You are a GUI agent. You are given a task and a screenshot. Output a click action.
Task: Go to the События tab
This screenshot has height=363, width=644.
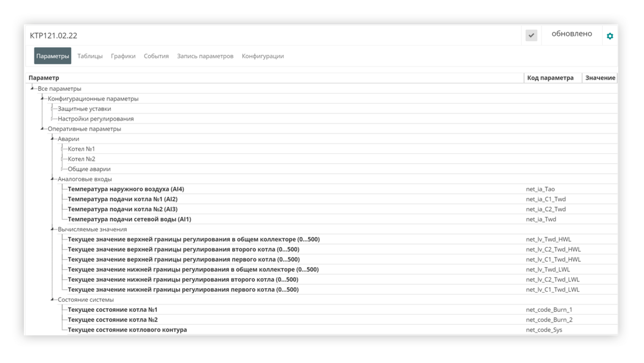[156, 56]
